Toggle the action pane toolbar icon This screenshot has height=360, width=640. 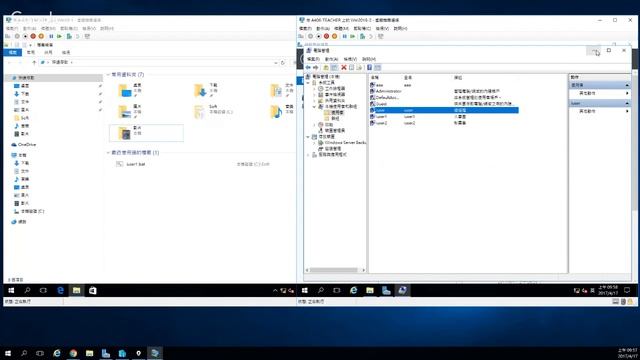(x=378, y=67)
